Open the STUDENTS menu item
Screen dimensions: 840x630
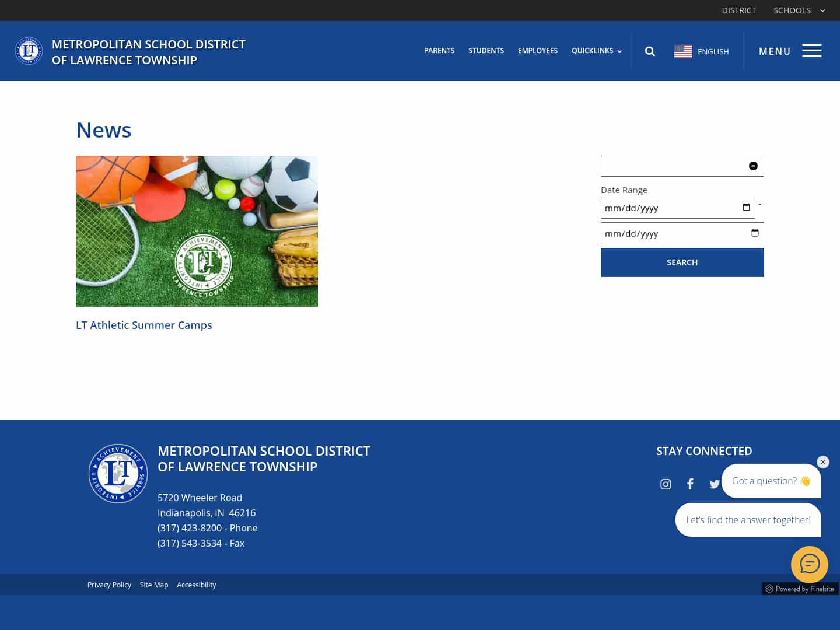pos(486,51)
